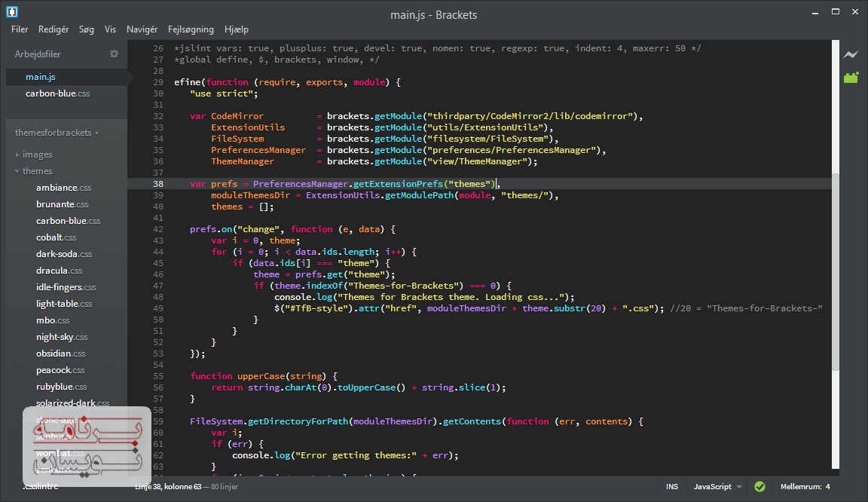
Task: Click moduleThemesDir on line 39
Action: 250,195
